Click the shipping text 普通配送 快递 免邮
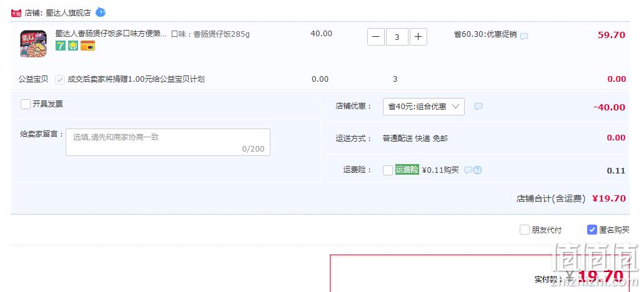The width and height of the screenshot is (644, 292). tap(415, 139)
